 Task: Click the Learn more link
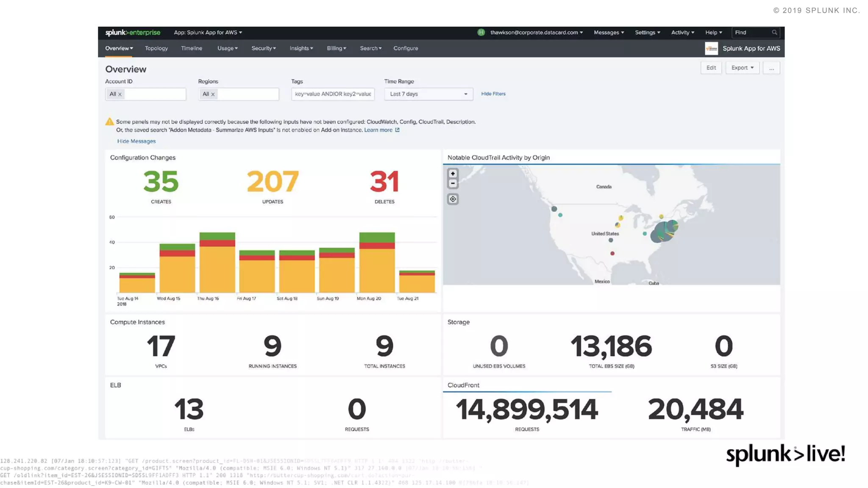378,130
